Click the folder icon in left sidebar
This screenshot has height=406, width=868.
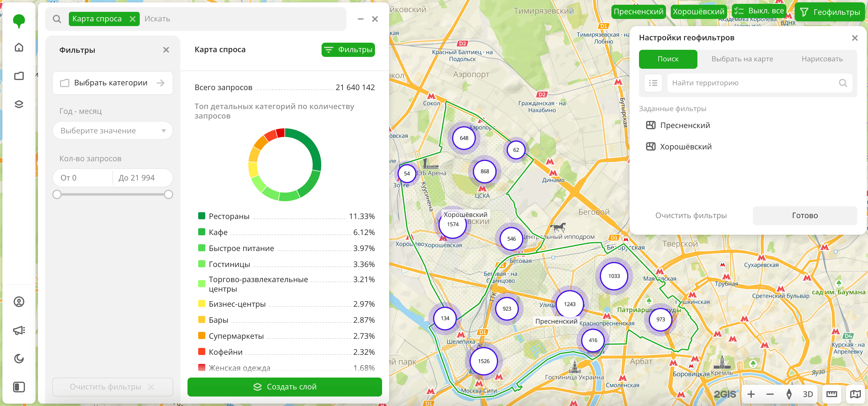[19, 76]
